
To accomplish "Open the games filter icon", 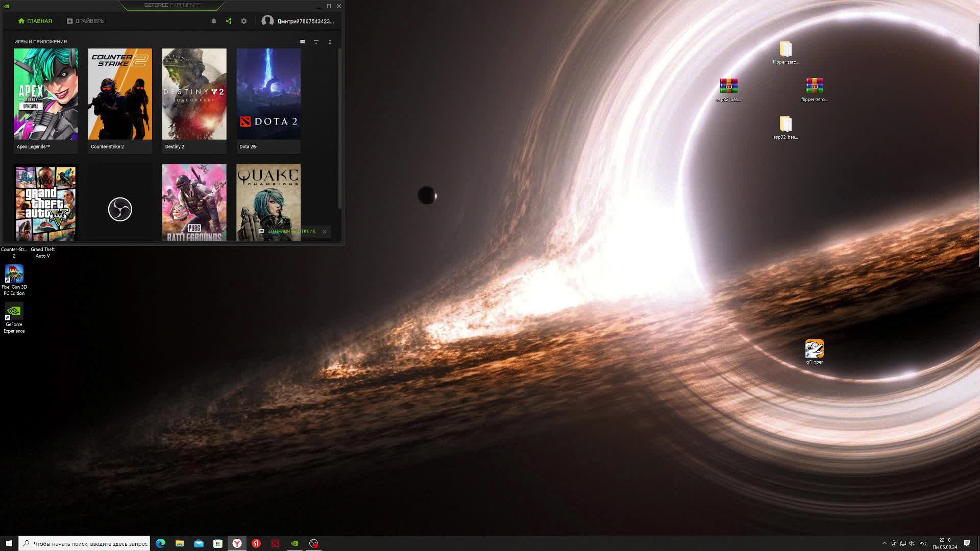I will (316, 42).
